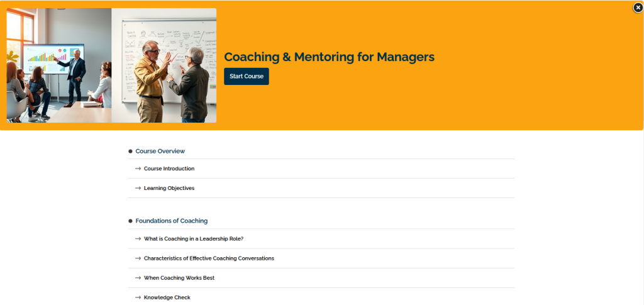Open the course banner image

[x=111, y=65]
